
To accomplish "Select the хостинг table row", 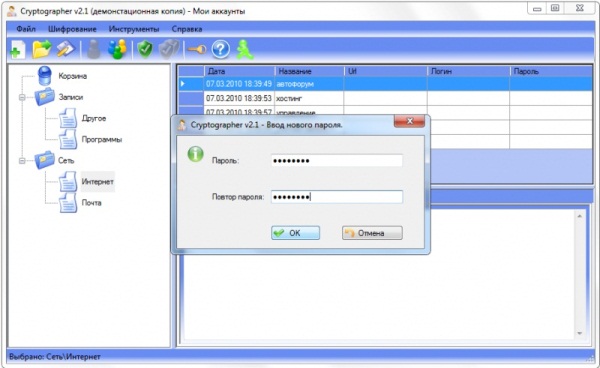I will pos(385,98).
